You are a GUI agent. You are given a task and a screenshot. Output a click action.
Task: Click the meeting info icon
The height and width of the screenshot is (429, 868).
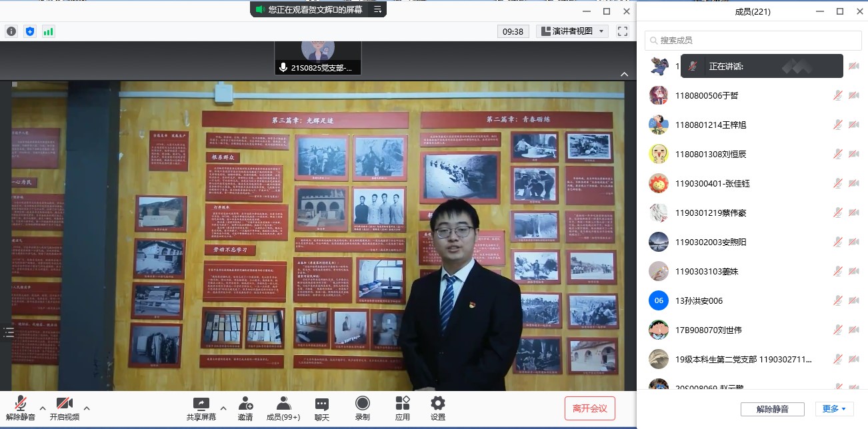pyautogui.click(x=11, y=31)
